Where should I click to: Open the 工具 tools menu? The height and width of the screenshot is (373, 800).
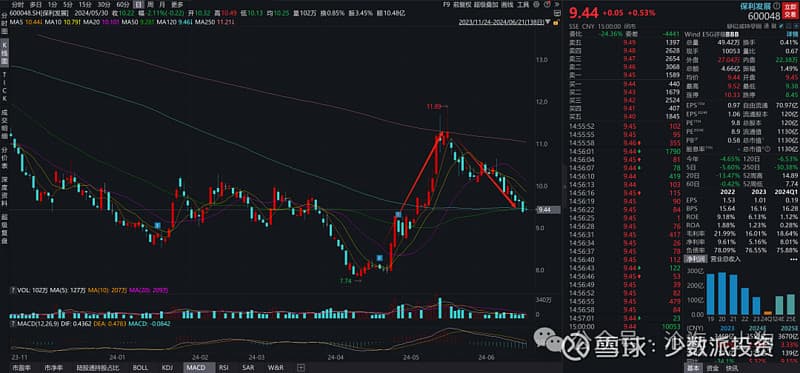[x=522, y=4]
